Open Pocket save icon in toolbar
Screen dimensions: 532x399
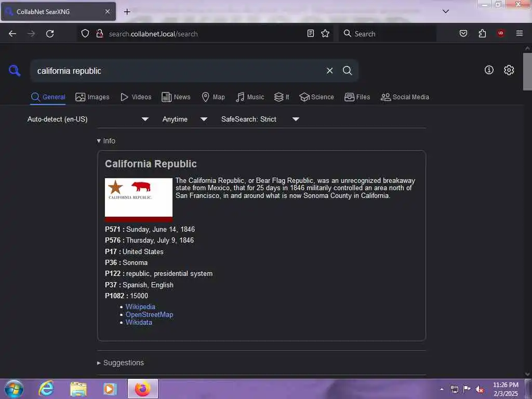click(x=463, y=33)
